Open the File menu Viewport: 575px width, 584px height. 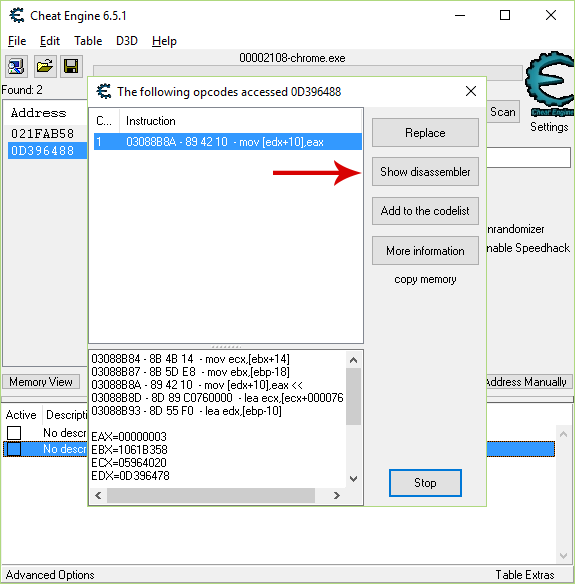pos(17,41)
